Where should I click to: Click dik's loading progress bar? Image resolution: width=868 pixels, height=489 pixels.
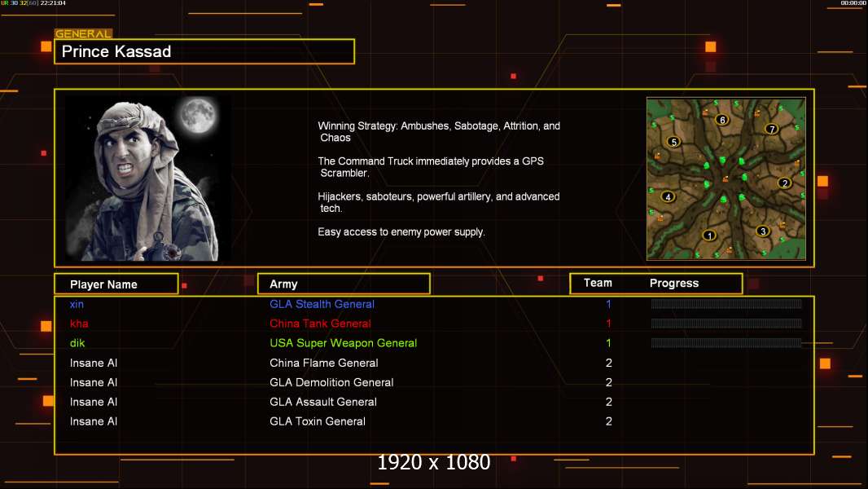tap(726, 343)
